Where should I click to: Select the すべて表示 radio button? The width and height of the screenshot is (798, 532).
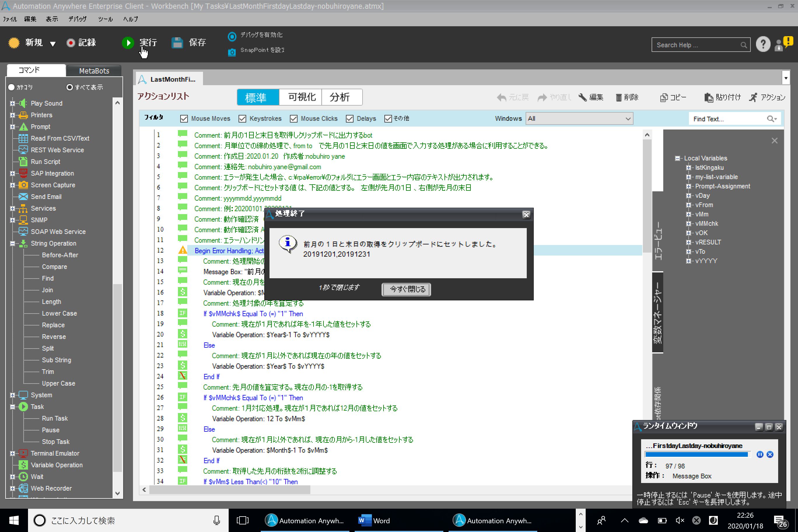click(69, 87)
